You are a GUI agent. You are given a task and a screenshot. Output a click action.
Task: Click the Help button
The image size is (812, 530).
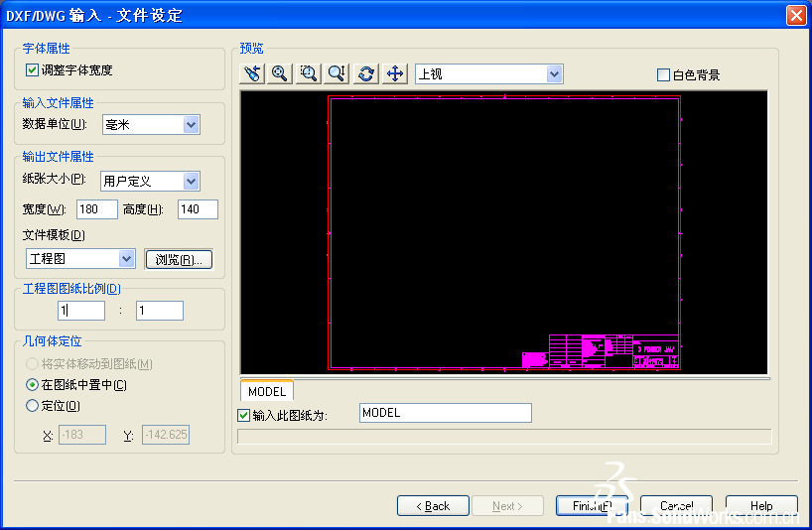[761, 506]
